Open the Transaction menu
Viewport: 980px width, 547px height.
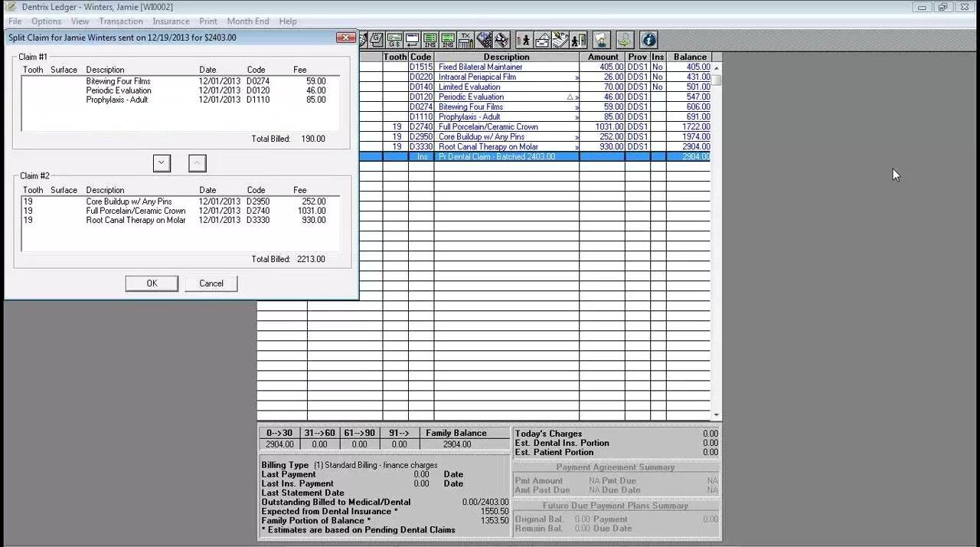pyautogui.click(x=121, y=21)
